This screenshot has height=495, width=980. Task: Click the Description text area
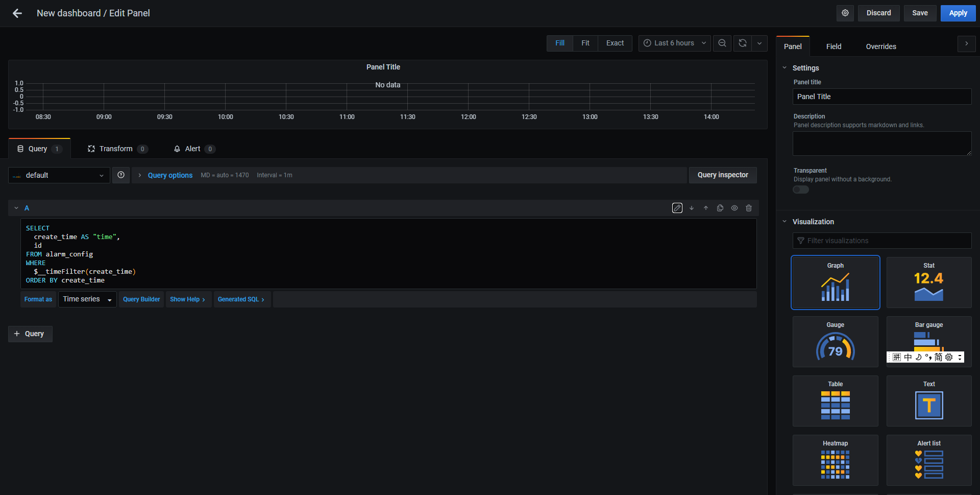882,144
